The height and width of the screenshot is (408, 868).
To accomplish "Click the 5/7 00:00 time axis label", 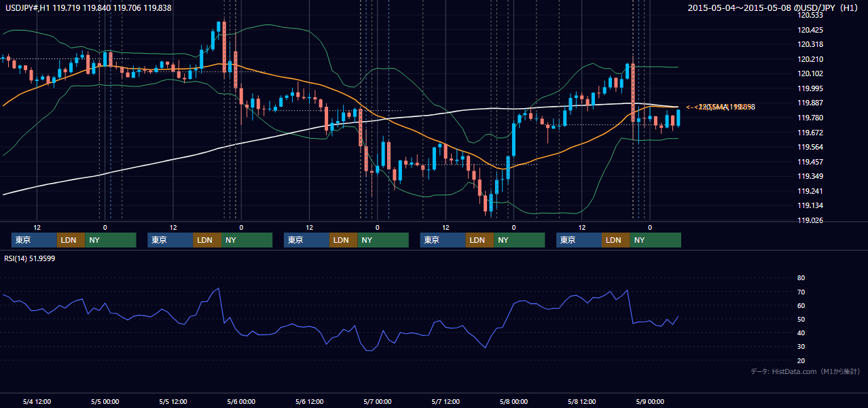I will (x=377, y=401).
